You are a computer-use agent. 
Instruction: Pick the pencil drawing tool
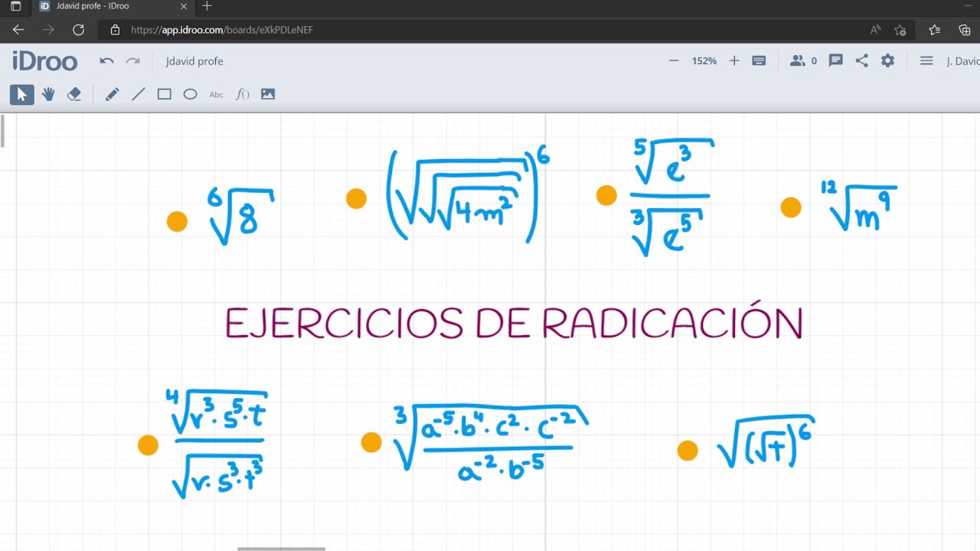pos(112,94)
